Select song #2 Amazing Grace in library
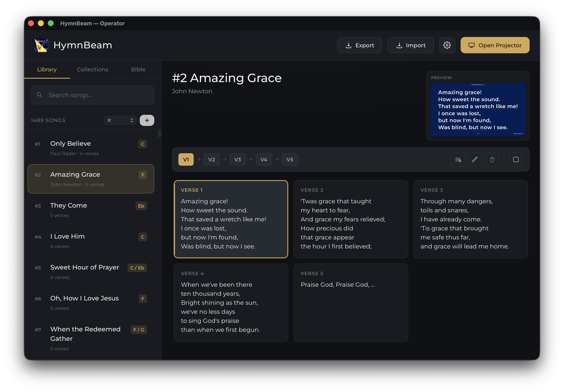 (91, 179)
